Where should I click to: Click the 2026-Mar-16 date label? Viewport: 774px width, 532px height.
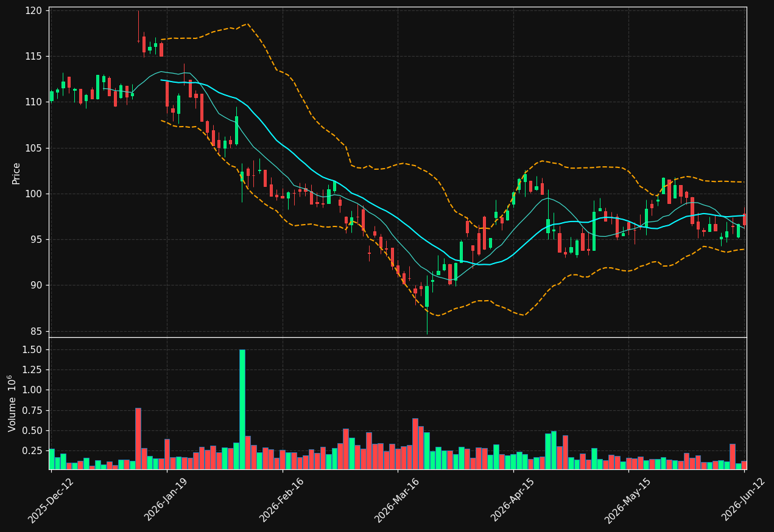(x=396, y=500)
